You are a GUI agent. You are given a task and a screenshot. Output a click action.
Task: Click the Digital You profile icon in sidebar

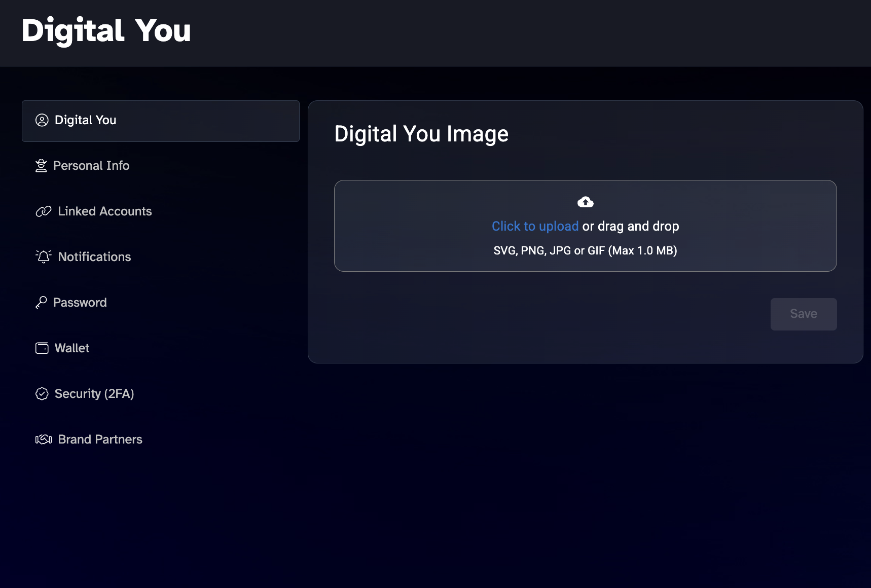pyautogui.click(x=42, y=120)
